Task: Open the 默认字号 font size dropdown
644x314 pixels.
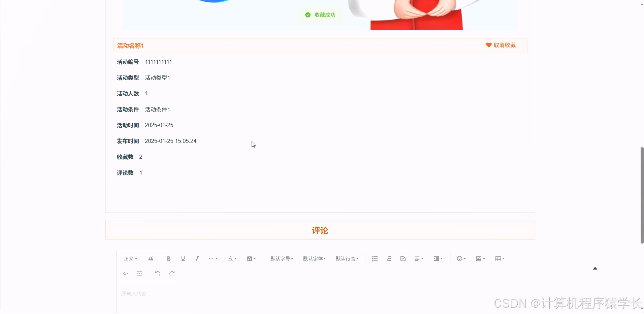Action: (281, 258)
